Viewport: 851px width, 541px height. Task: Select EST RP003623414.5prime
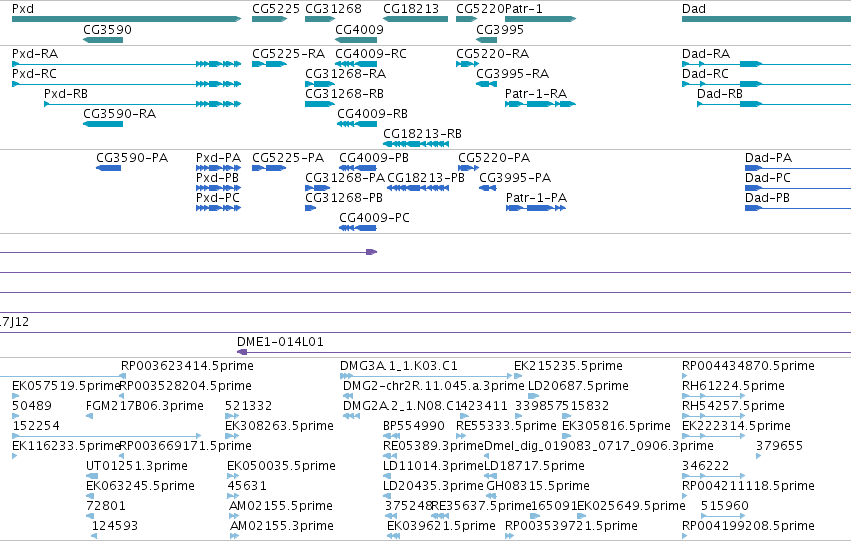click(x=187, y=366)
